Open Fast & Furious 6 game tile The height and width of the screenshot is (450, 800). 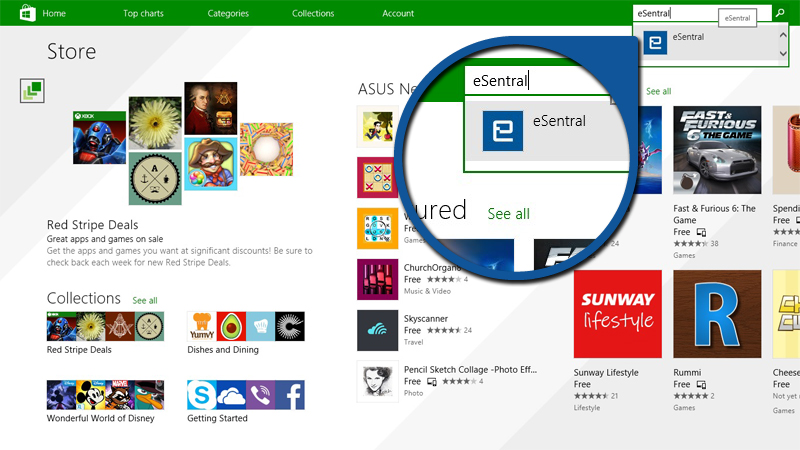pyautogui.click(x=717, y=150)
